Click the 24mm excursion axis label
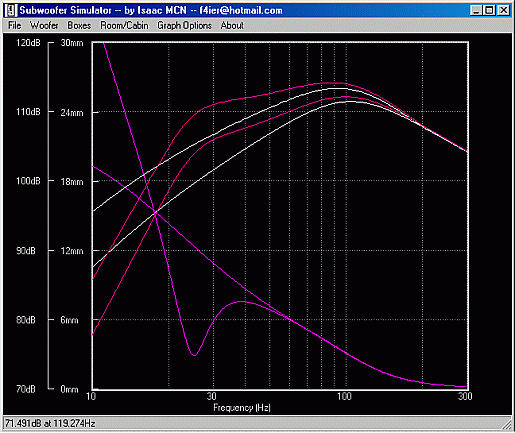 72,113
